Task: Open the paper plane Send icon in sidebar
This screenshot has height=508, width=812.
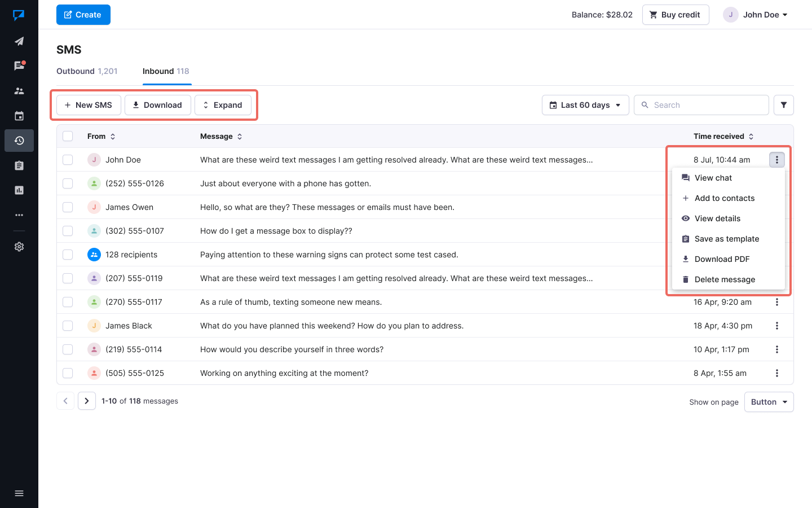Action: click(x=19, y=41)
